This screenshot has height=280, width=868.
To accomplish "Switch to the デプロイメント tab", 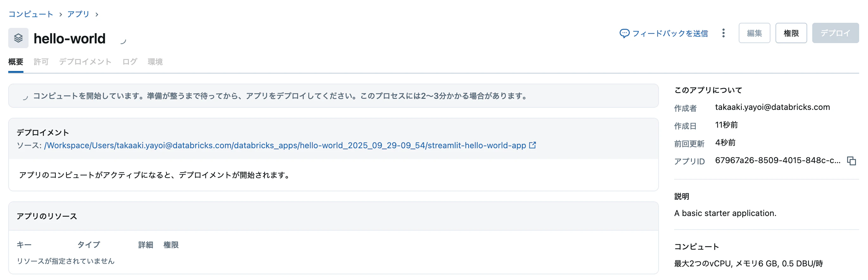I will point(85,62).
